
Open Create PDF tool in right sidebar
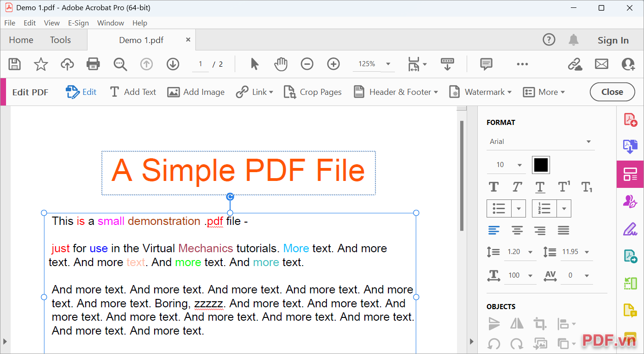pyautogui.click(x=630, y=120)
